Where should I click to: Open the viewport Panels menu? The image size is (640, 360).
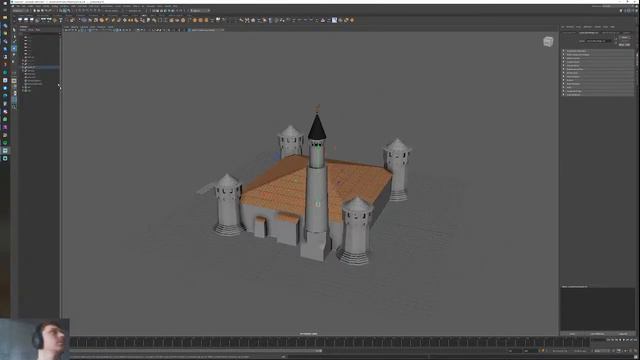click(x=111, y=27)
